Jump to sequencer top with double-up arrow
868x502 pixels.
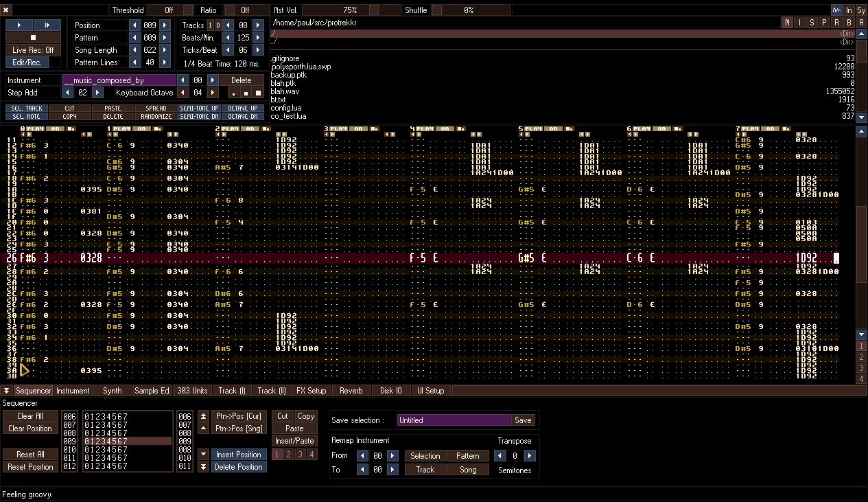pos(202,416)
